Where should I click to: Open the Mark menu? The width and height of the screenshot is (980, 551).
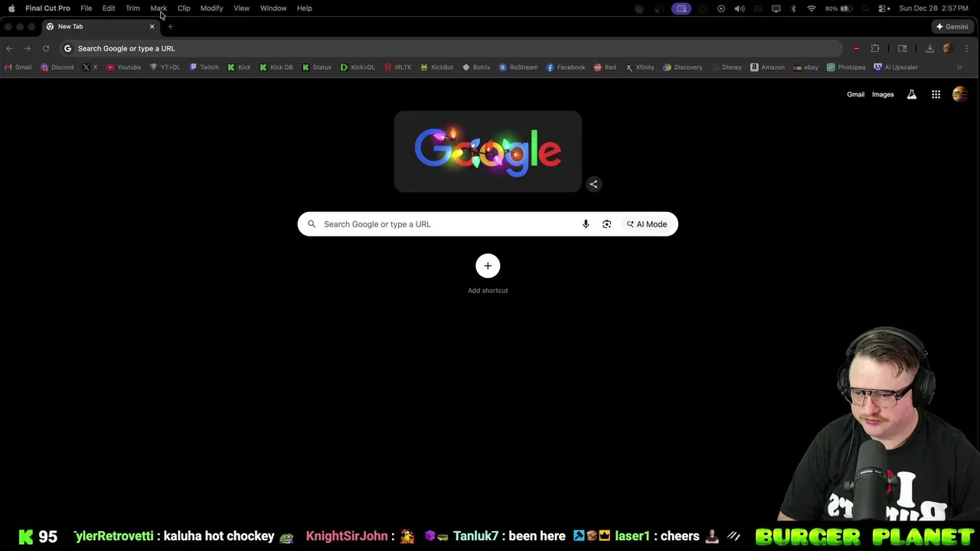click(158, 8)
